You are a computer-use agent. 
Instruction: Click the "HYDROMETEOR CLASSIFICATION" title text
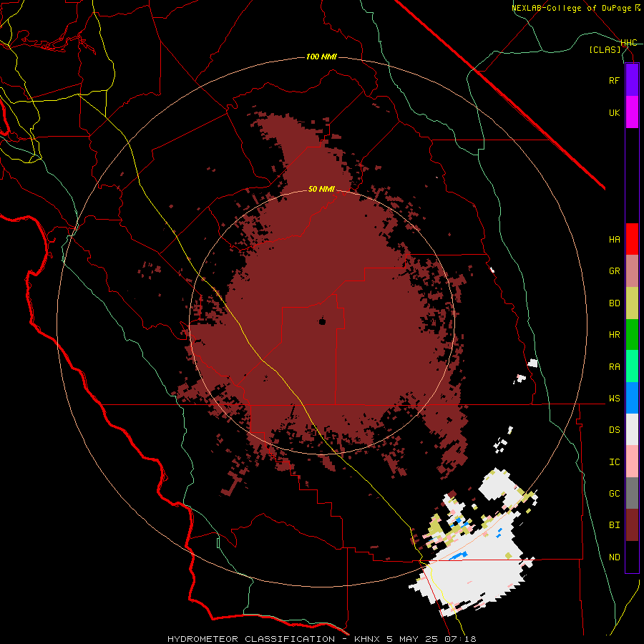click(x=251, y=639)
